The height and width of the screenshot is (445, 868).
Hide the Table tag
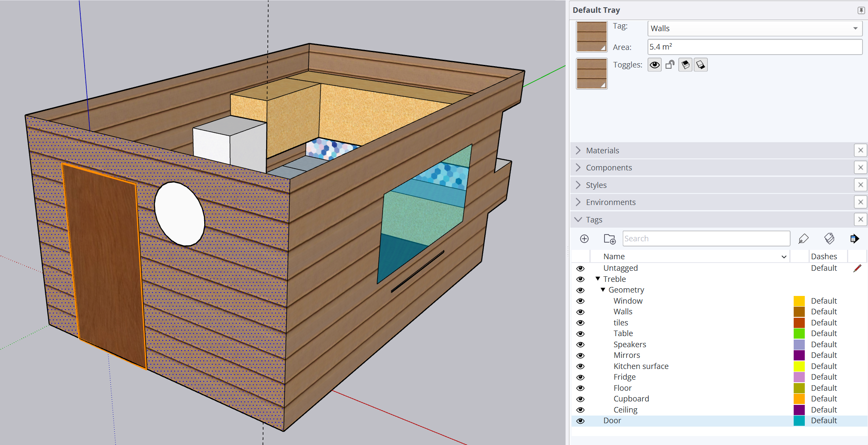(x=580, y=334)
